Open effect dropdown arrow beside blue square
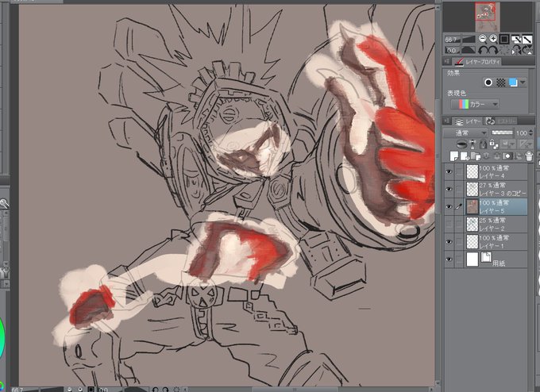Image resolution: width=540 pixels, height=392 pixels. [x=523, y=83]
